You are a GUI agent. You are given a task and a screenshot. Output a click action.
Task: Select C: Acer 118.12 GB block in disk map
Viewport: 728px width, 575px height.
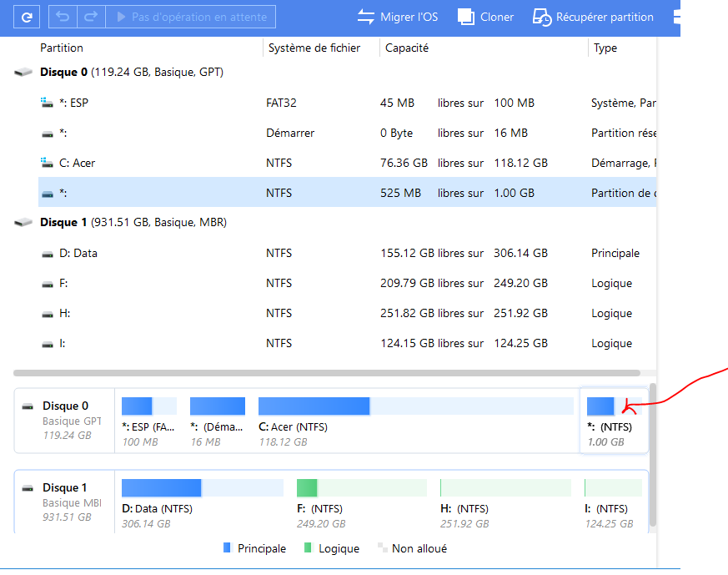coord(416,421)
